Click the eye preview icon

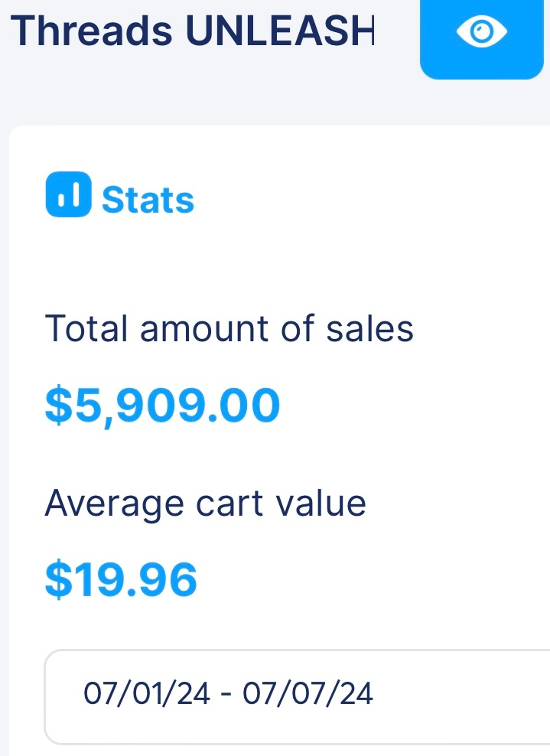[481, 33]
